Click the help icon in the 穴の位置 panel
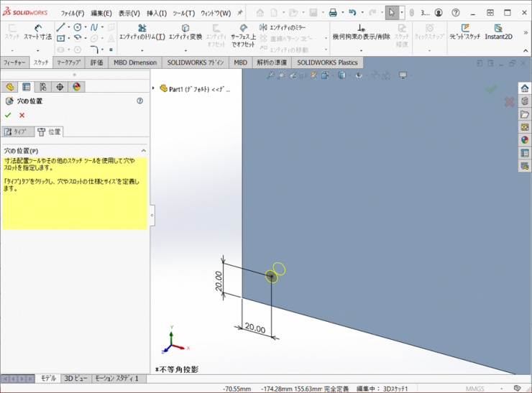532x393 pixels. [139, 101]
